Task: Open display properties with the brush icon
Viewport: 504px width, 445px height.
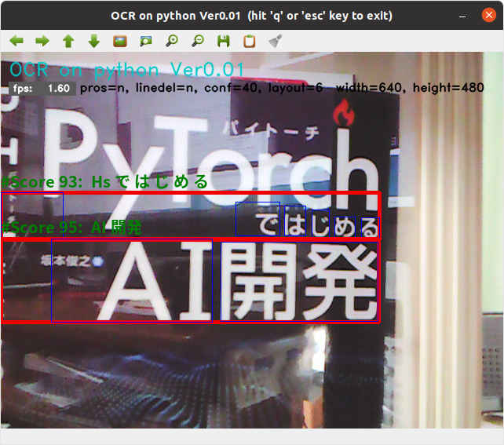Action: click(275, 41)
